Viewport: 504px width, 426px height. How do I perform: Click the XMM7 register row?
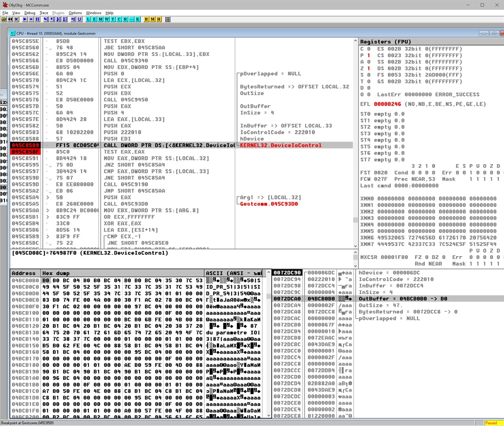click(x=428, y=244)
